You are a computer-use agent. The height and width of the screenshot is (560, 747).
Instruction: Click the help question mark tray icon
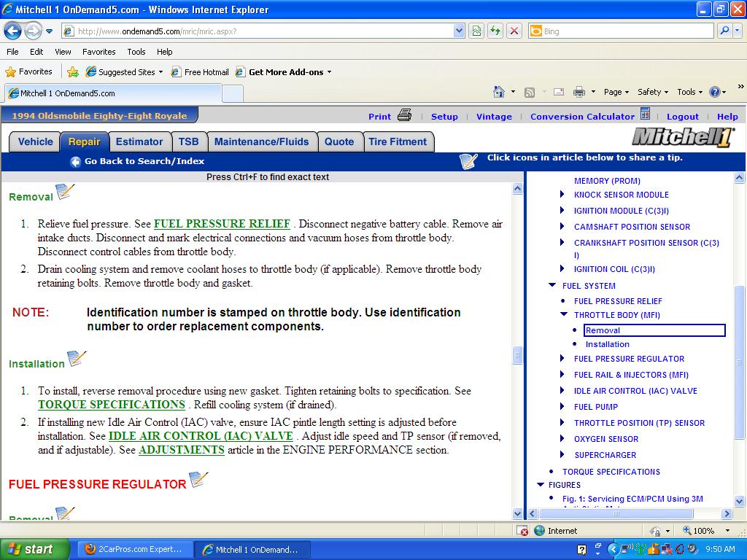click(x=581, y=550)
